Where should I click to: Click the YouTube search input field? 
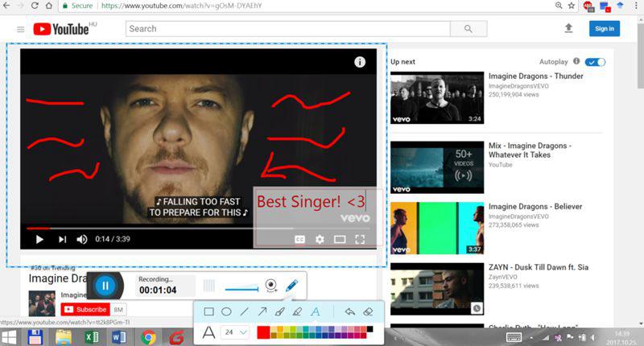[x=287, y=29]
